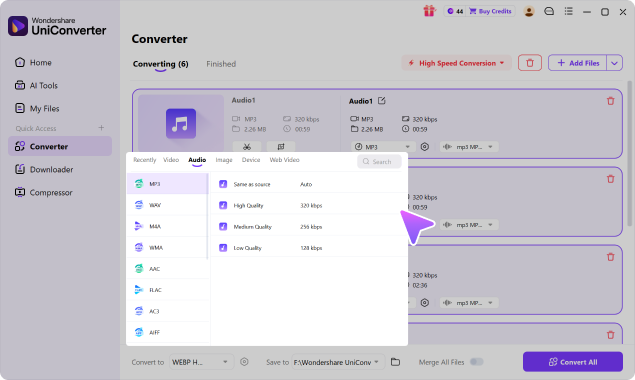Open AI Tools in the sidebar
Viewport: 635px width, 380px height.
pyautogui.click(x=36, y=85)
